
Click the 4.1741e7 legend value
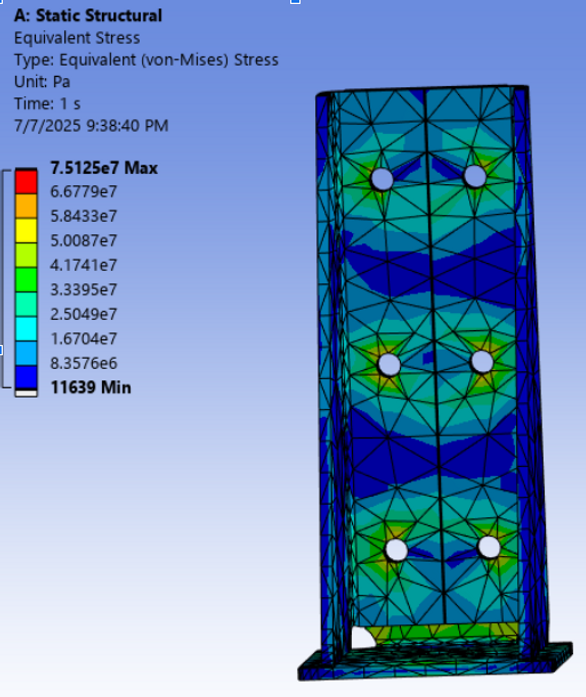point(84,265)
